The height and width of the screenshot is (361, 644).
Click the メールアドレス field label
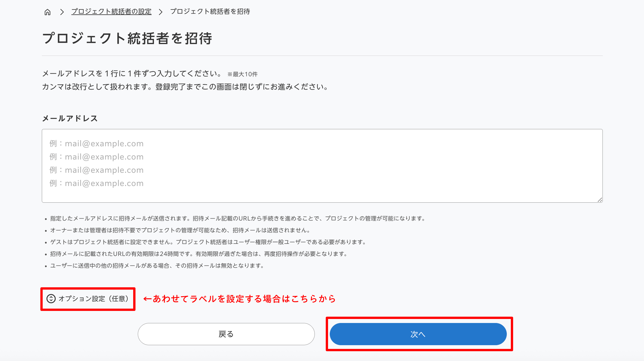tap(70, 119)
